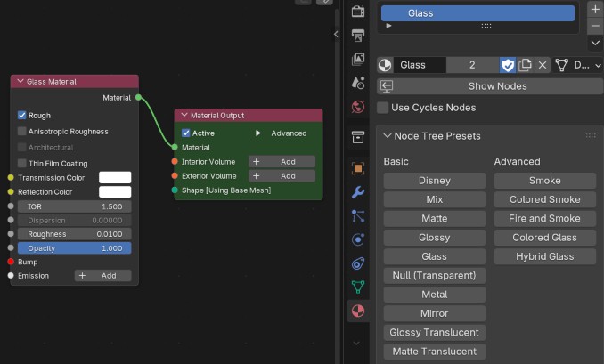Image resolution: width=604 pixels, height=364 pixels.
Task: Browse materials with sphere icon next to Glass
Action: [385, 65]
